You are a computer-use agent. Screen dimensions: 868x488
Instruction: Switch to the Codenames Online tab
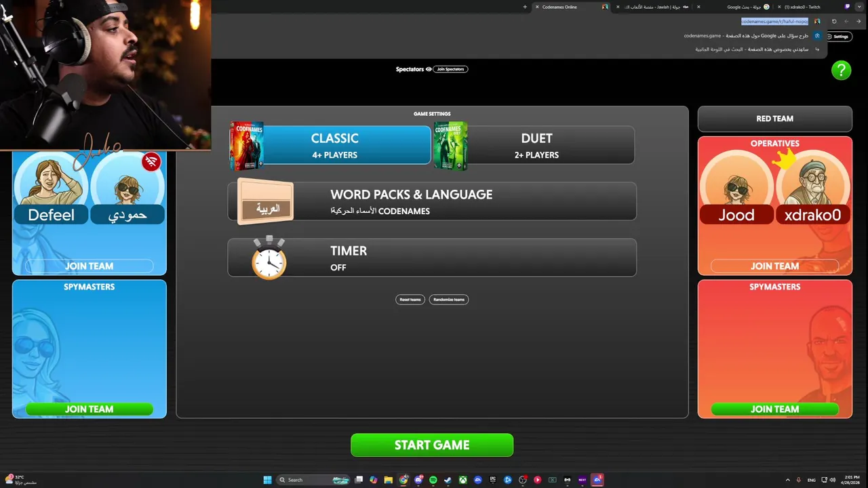click(x=572, y=7)
